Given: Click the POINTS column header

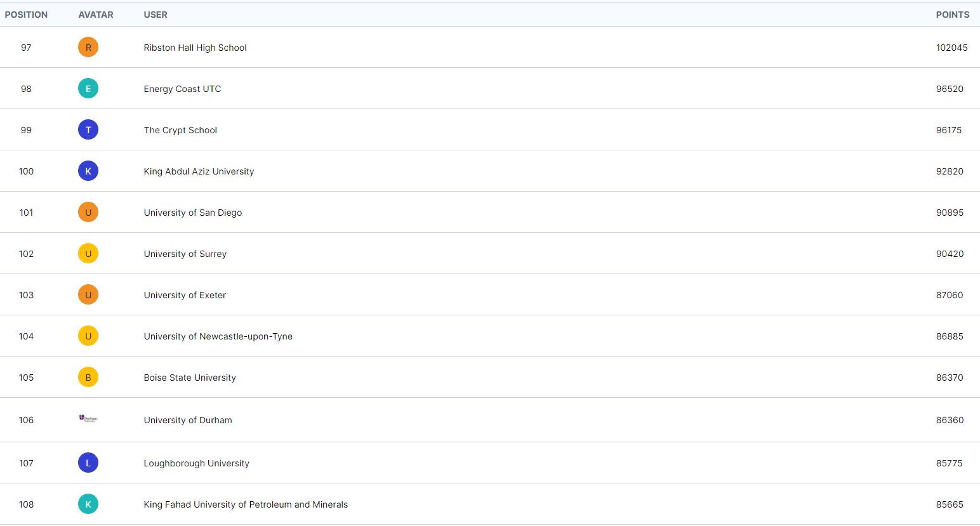Looking at the screenshot, I should click(x=953, y=15).
